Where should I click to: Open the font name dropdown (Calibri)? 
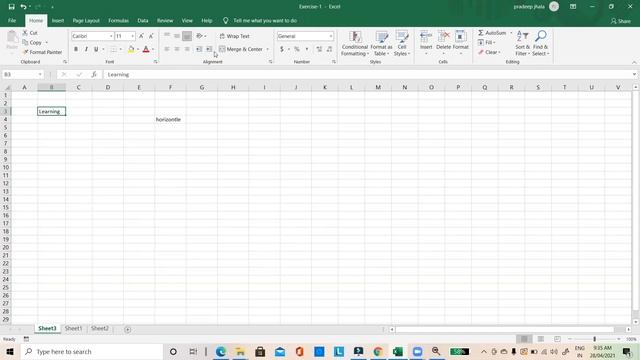111,36
